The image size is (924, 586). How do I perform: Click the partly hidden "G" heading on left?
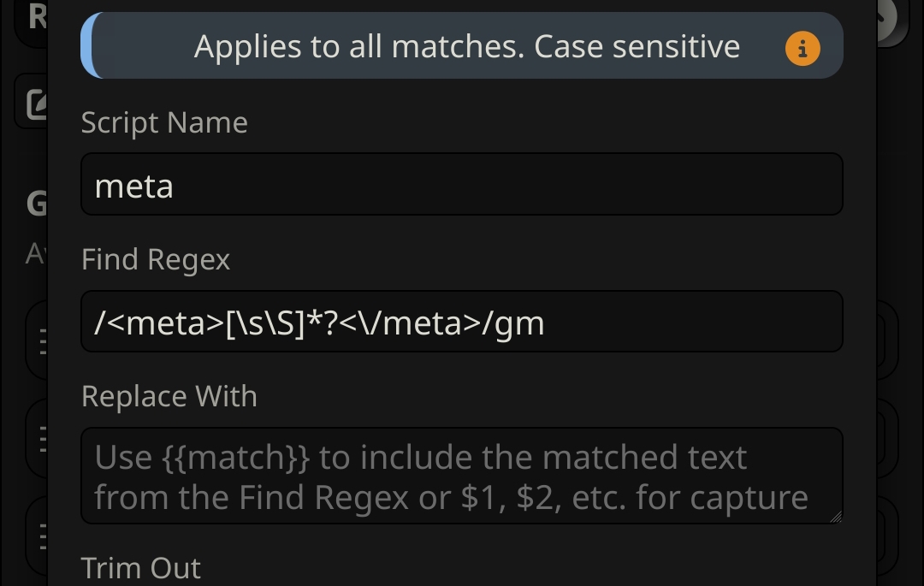tap(37, 204)
